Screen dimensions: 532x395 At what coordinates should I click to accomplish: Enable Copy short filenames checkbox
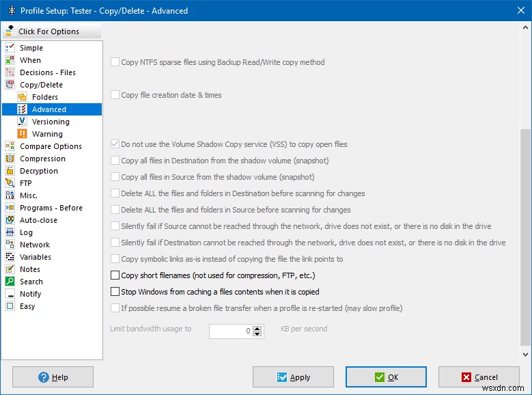coord(115,275)
